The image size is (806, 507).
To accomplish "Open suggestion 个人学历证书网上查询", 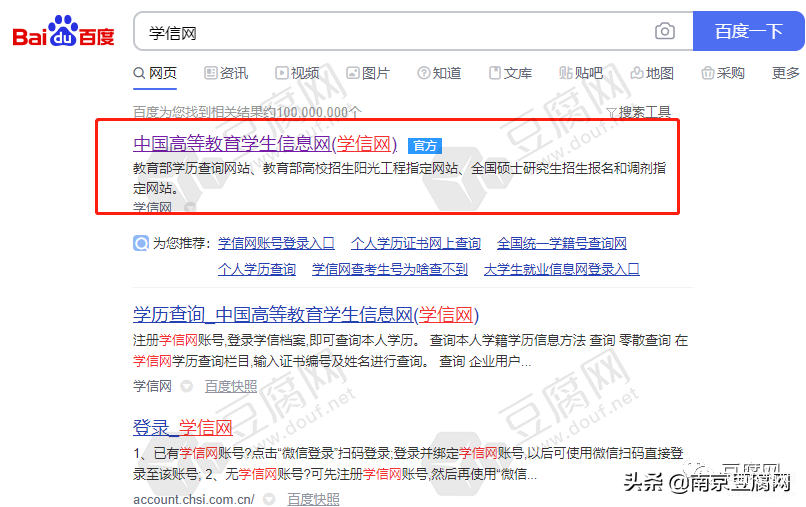I will pyautogui.click(x=416, y=243).
